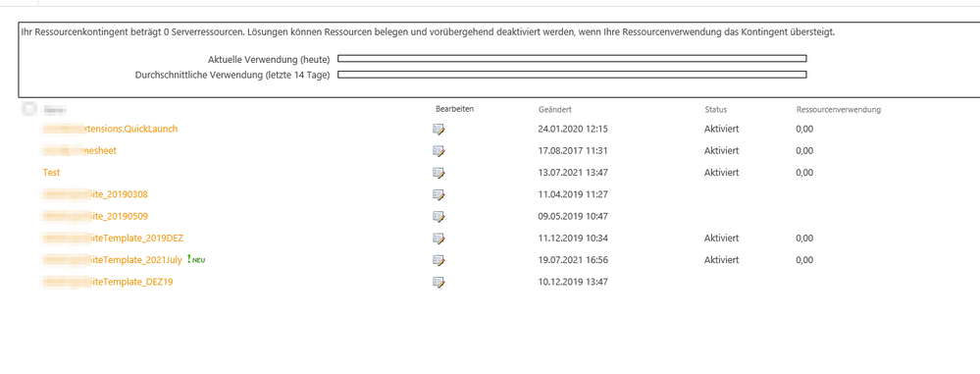The height and width of the screenshot is (374, 980).
Task: Select date 24.01.2020 12:15
Action: (573, 129)
